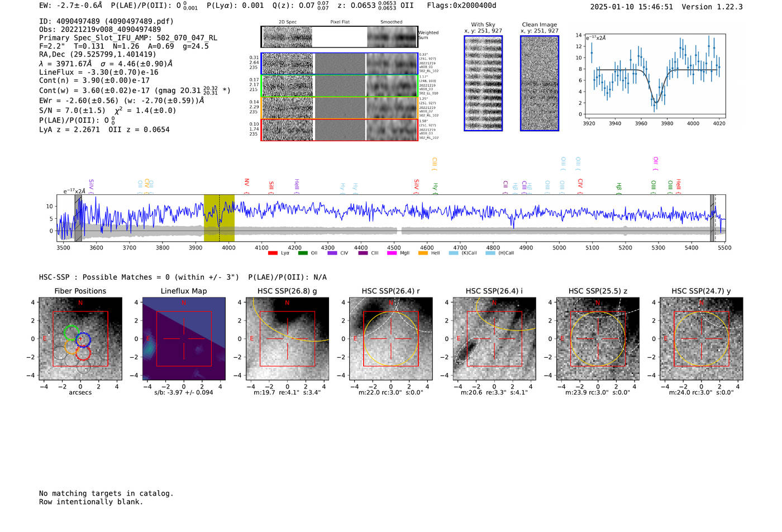782x532 pixels.
Task: Click the green OII legend swatch
Action: point(303,253)
